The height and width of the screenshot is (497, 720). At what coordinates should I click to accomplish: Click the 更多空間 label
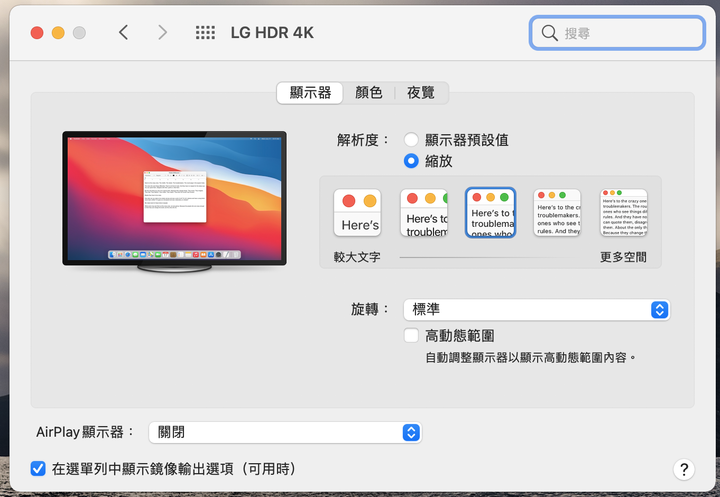[623, 257]
